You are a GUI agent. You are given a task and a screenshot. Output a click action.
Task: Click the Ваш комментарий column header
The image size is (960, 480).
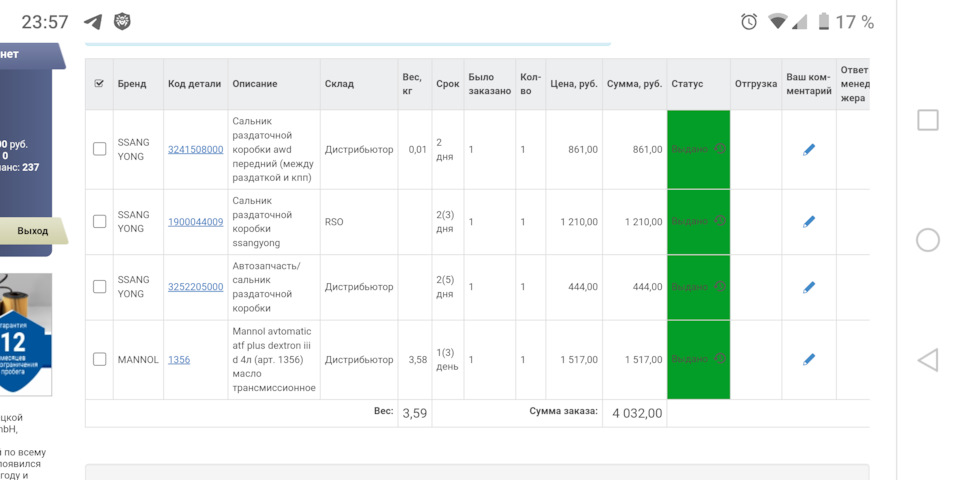pyautogui.click(x=809, y=84)
